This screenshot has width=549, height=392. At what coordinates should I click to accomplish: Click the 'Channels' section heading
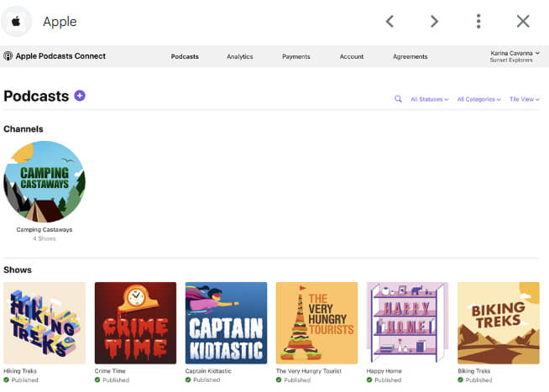tap(24, 129)
